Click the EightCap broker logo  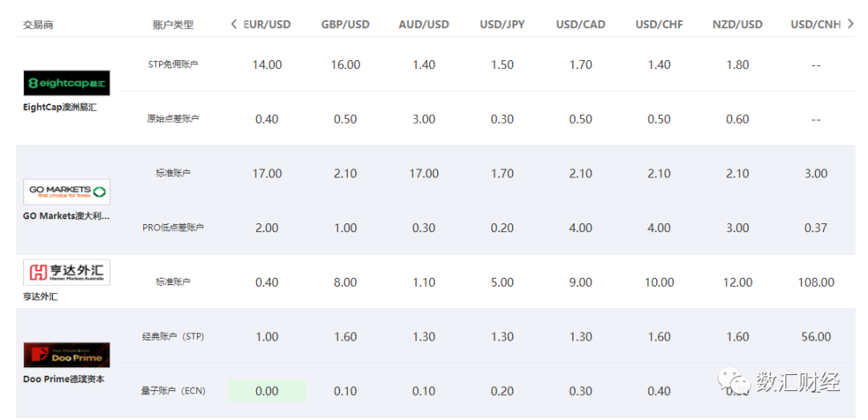68,83
